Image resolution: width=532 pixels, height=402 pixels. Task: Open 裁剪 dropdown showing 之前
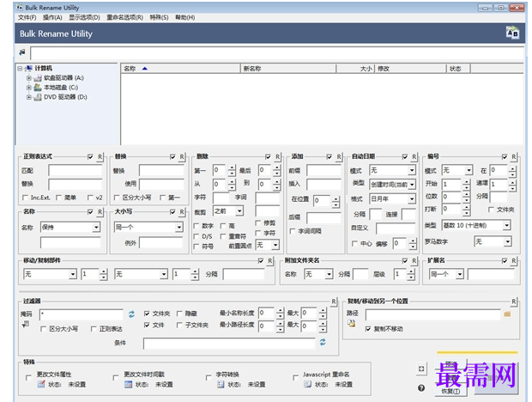[x=239, y=210]
